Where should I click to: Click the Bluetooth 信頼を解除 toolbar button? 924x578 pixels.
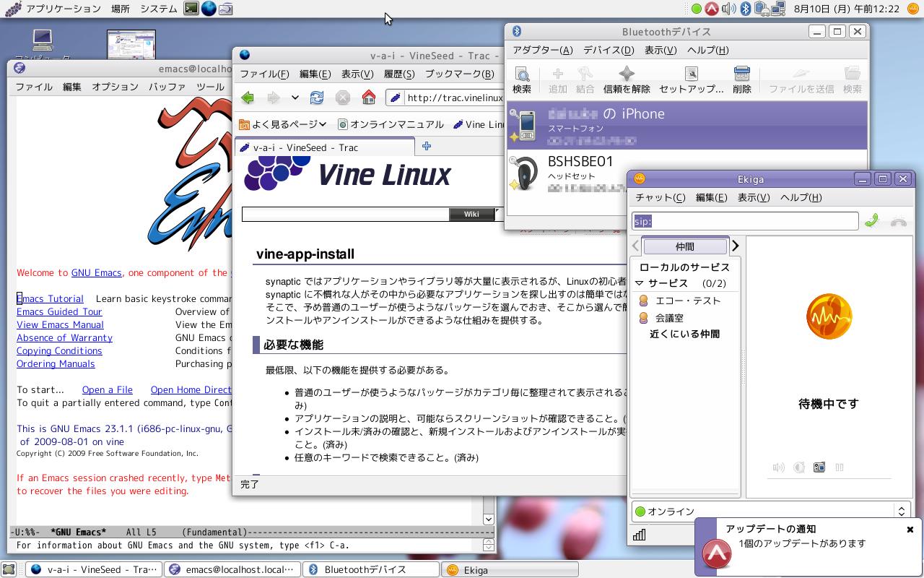pyautogui.click(x=627, y=79)
